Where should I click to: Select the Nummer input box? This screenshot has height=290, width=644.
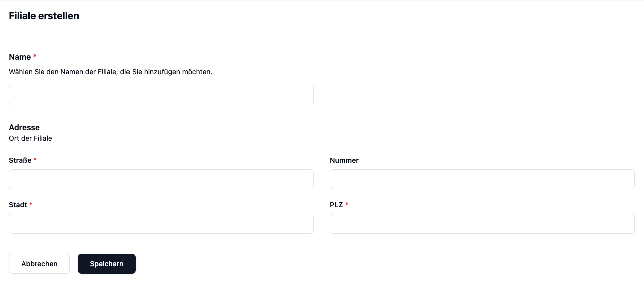coord(482,179)
